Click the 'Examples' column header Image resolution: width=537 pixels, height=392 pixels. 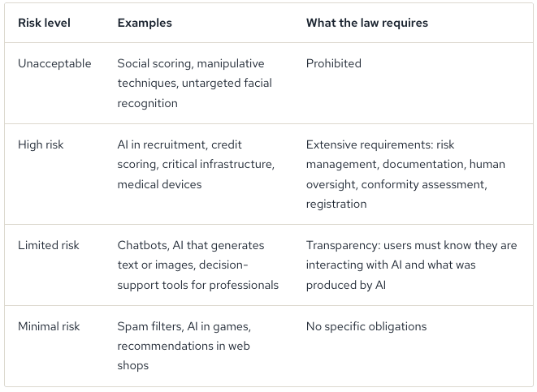[x=145, y=23]
